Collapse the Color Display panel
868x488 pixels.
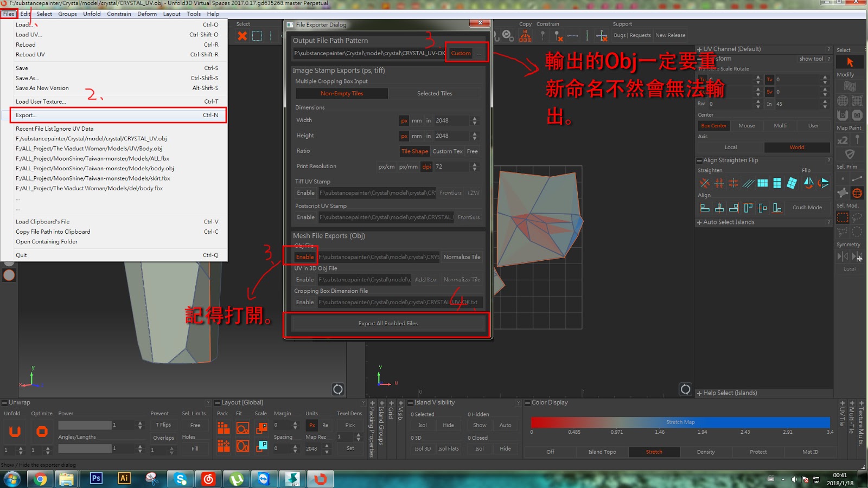coord(527,403)
